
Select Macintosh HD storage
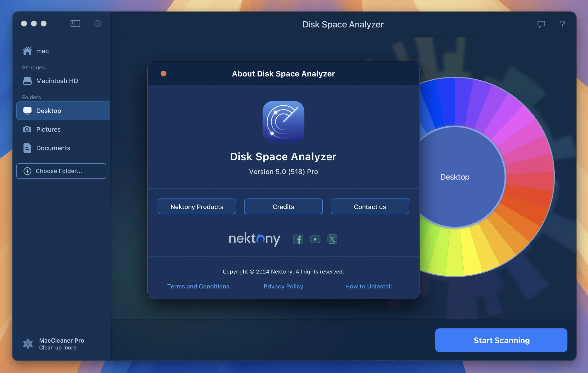[50, 81]
